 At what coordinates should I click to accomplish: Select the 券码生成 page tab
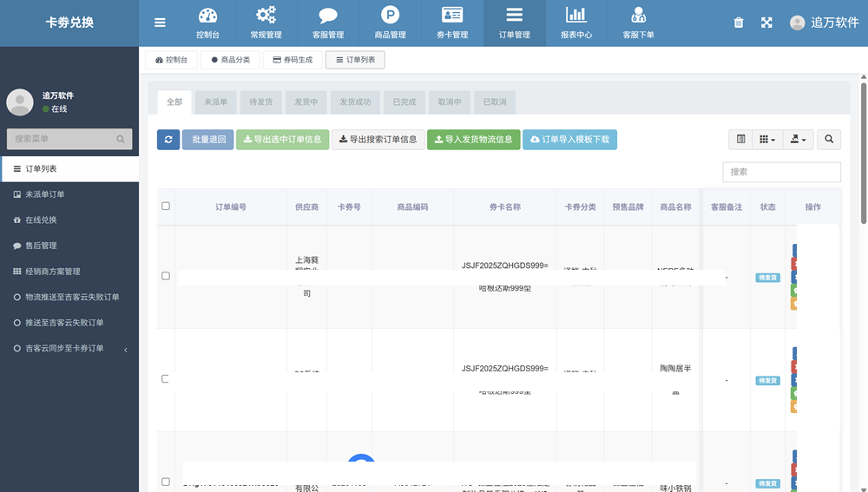pyautogui.click(x=291, y=60)
